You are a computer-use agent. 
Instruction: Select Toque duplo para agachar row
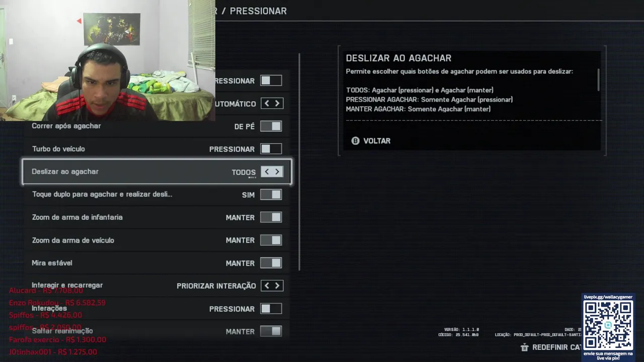tap(157, 195)
